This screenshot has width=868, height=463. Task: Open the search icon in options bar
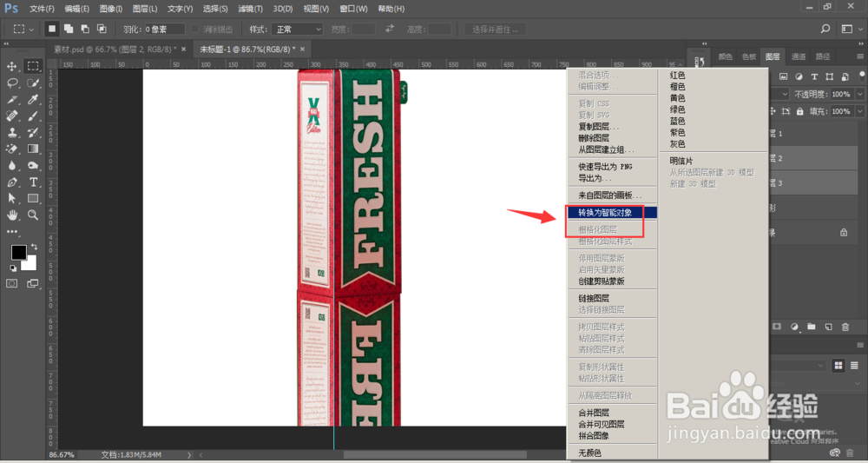point(825,29)
